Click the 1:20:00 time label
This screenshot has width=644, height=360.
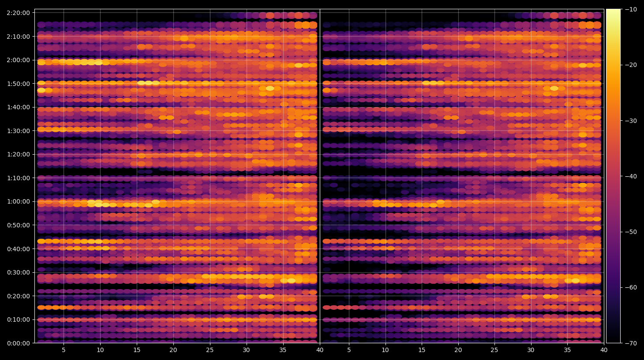19,154
